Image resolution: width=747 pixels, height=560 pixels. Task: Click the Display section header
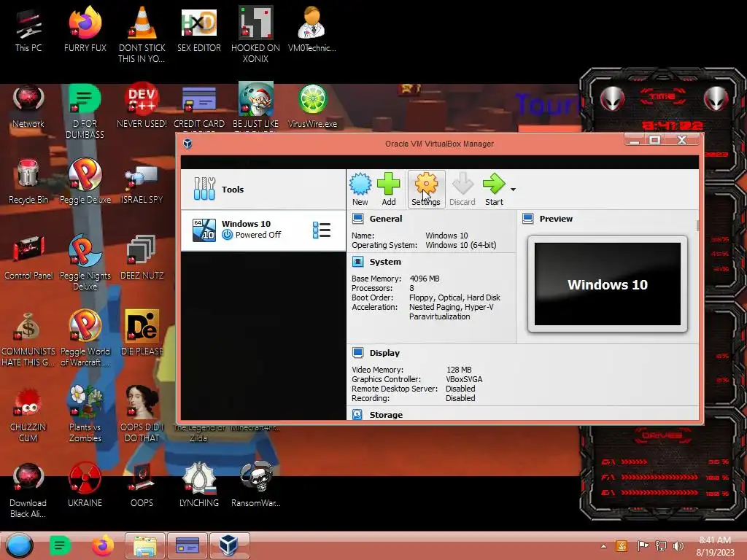(x=384, y=353)
